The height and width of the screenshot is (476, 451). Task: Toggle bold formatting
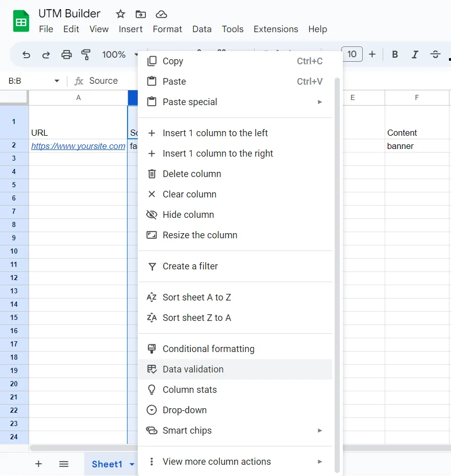point(395,54)
